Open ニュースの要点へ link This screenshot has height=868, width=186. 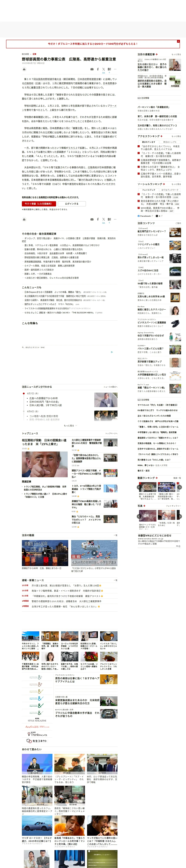click(x=110, y=387)
